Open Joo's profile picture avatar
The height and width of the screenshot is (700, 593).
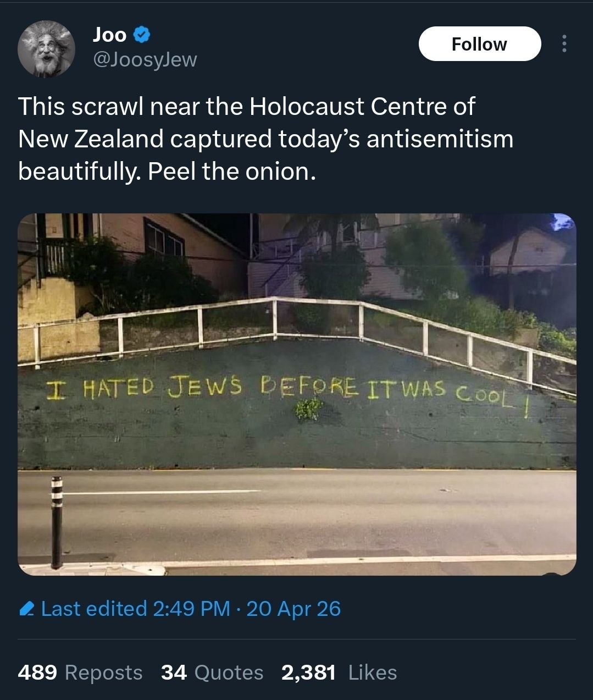tap(46, 49)
